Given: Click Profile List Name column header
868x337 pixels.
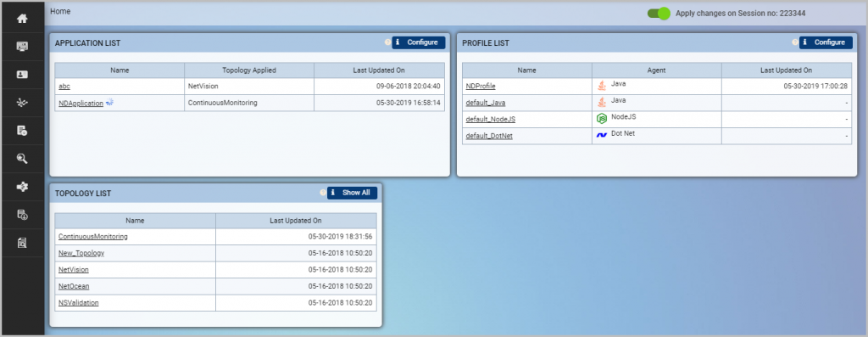Looking at the screenshot, I should 527,70.
